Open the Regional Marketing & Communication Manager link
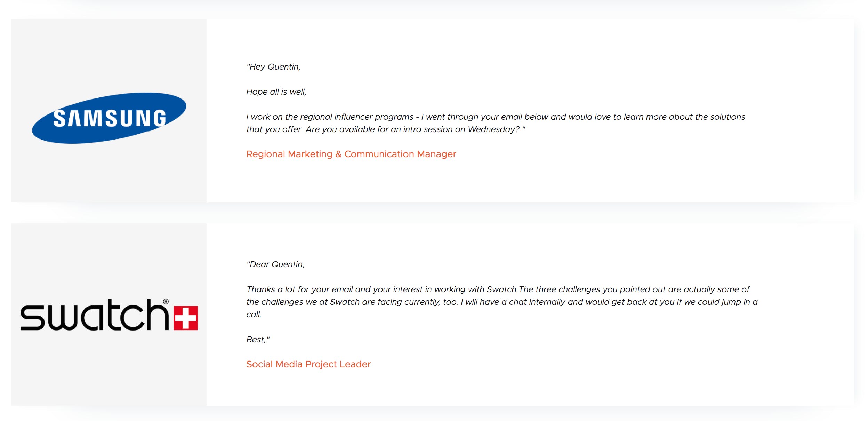 pyautogui.click(x=351, y=154)
